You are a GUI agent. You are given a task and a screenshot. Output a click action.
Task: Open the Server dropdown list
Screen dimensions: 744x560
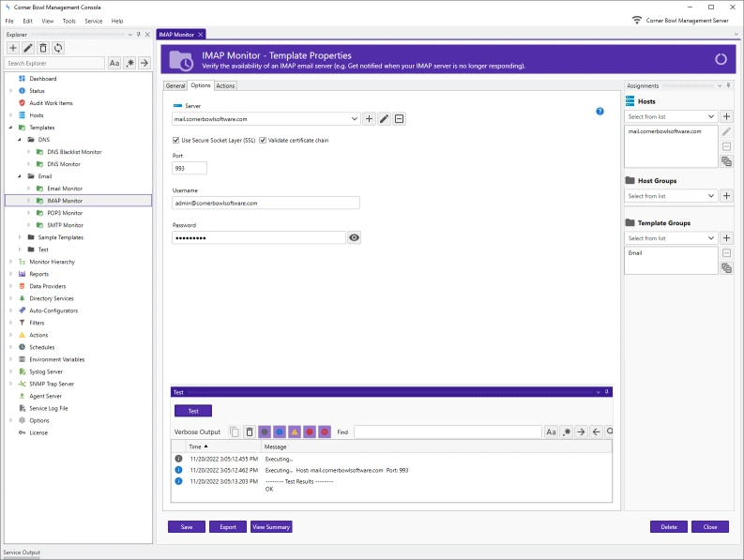pos(354,119)
